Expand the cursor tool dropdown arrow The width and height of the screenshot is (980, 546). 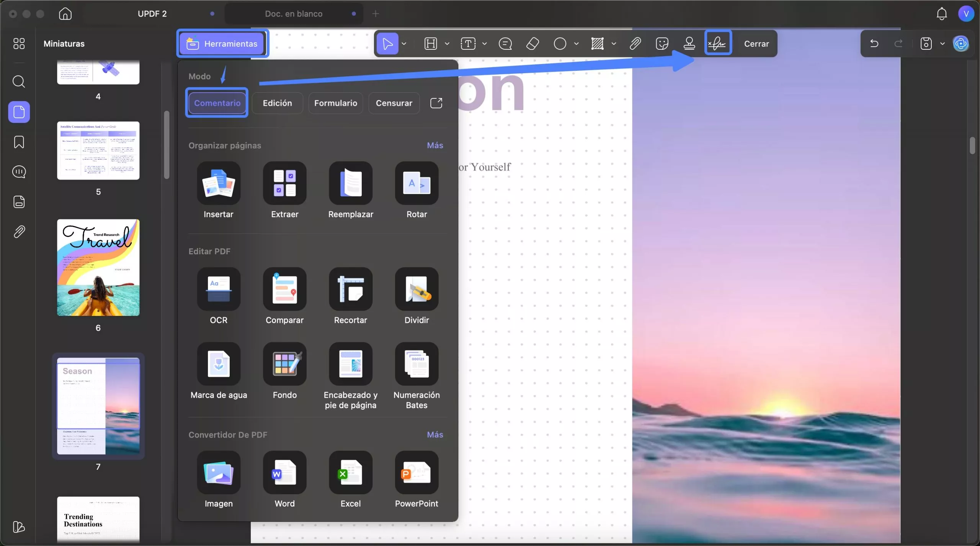click(x=404, y=44)
